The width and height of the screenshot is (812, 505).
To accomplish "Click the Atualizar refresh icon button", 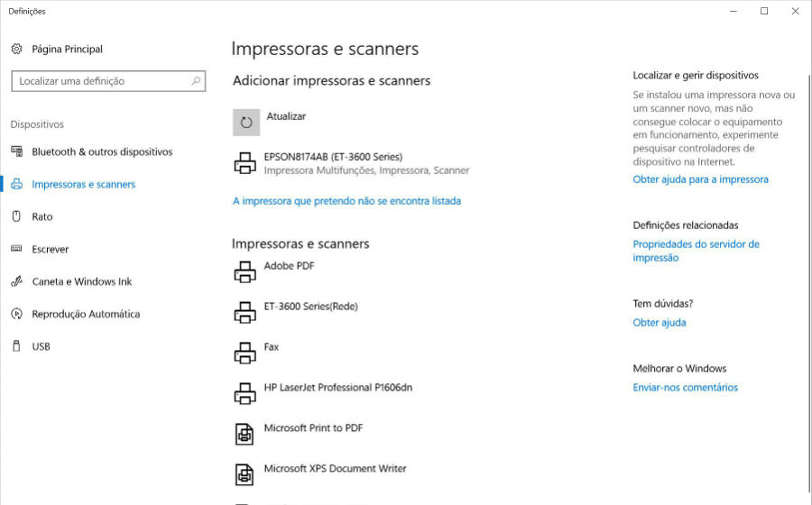I will (246, 122).
